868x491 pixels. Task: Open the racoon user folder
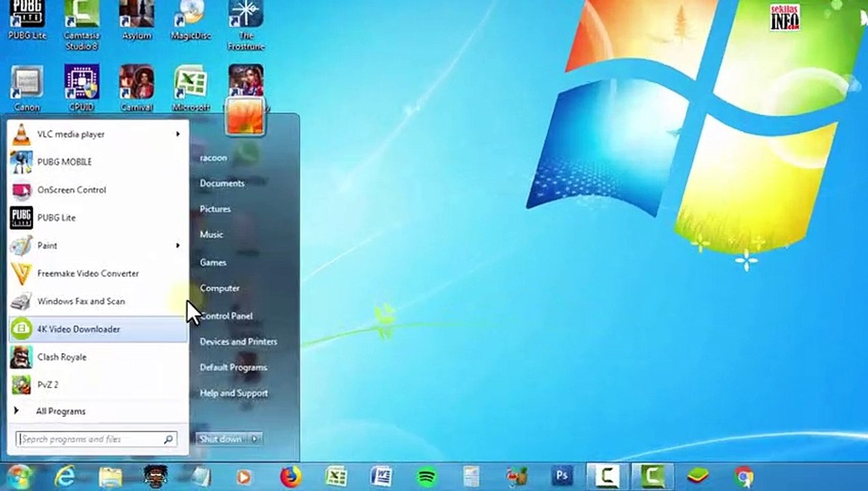point(214,158)
